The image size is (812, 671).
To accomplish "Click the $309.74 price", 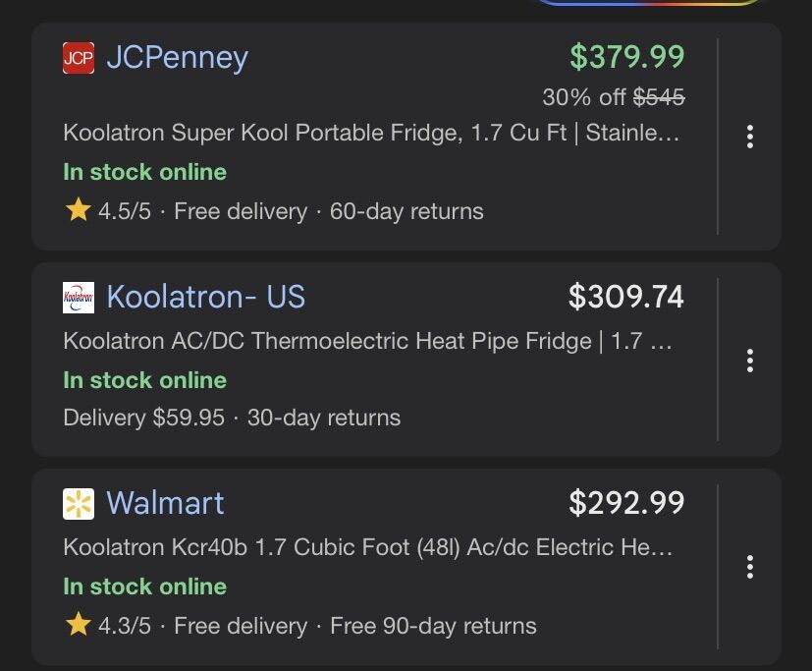I will (x=626, y=297).
